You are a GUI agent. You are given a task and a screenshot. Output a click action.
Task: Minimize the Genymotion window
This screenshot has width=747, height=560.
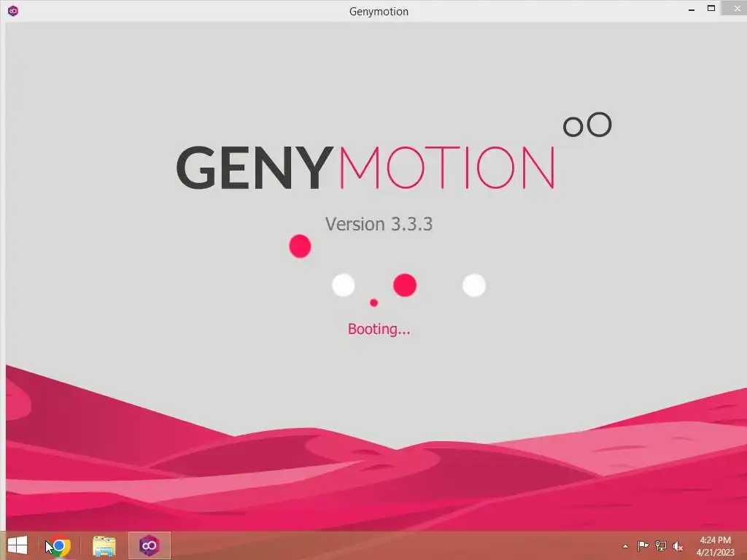point(692,9)
